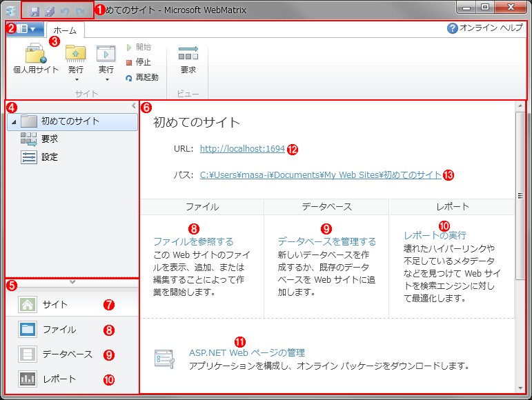
Task: Click the vertical scrollbar thumb
Action: click(x=520, y=196)
